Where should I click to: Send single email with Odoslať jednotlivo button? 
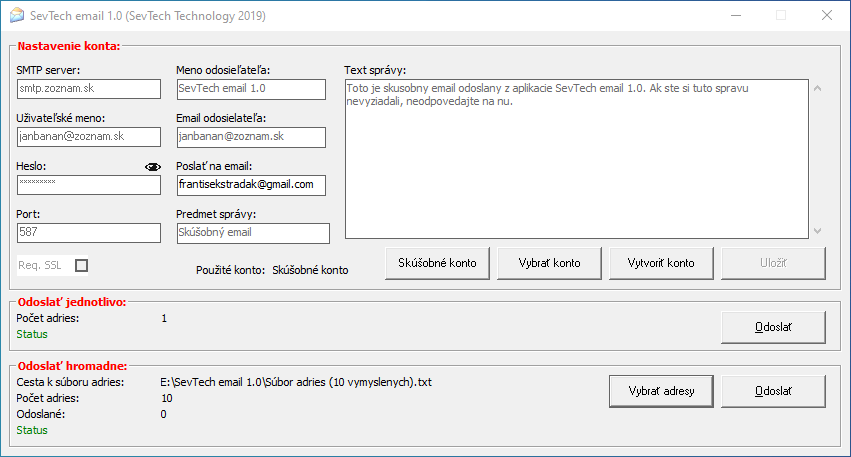pyautogui.click(x=773, y=327)
